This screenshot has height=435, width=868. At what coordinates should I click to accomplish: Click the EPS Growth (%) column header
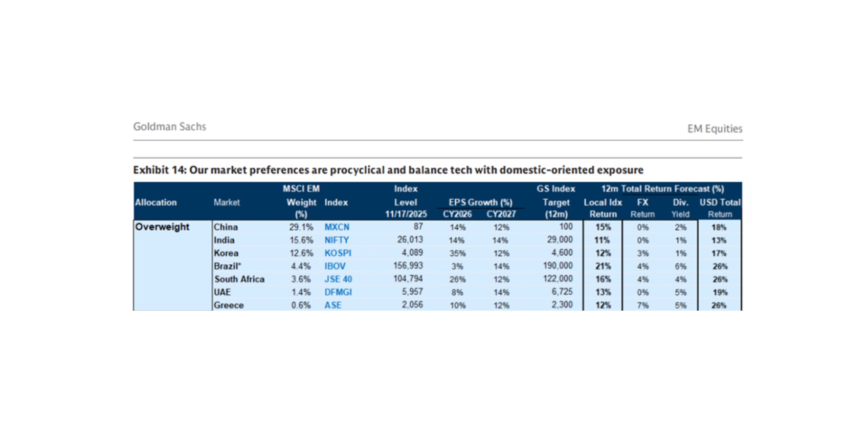(x=480, y=202)
